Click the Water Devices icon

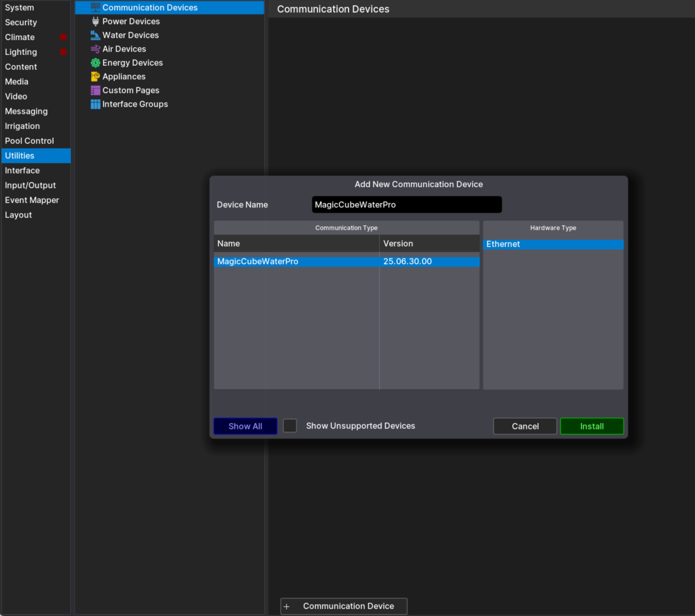[x=95, y=35]
